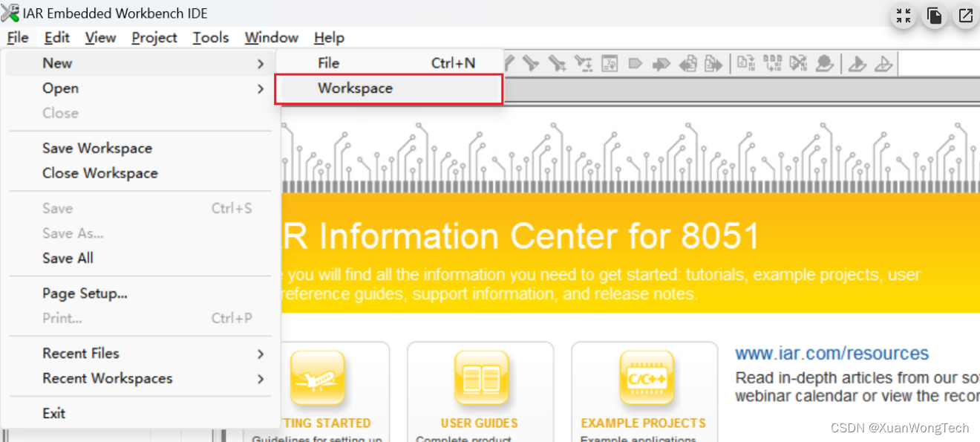This screenshot has width=980, height=442.
Task: Click the Information Center for 8051 heading
Action: click(x=522, y=236)
